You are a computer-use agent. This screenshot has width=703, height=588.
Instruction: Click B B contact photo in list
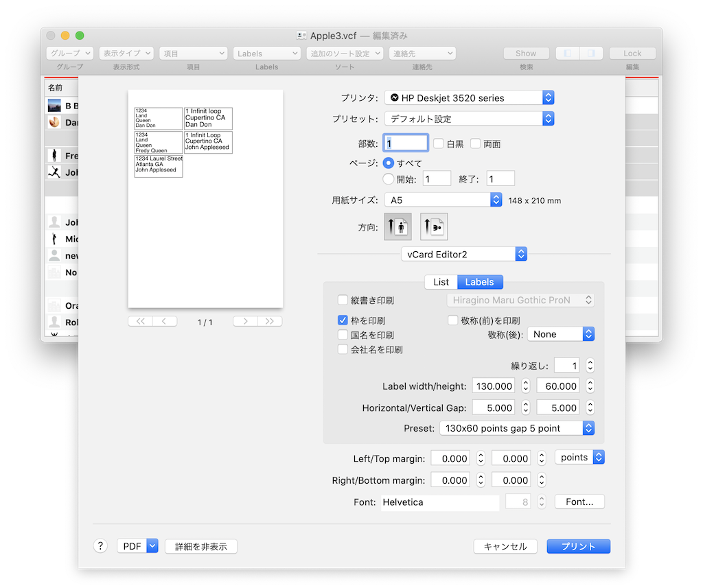54,106
